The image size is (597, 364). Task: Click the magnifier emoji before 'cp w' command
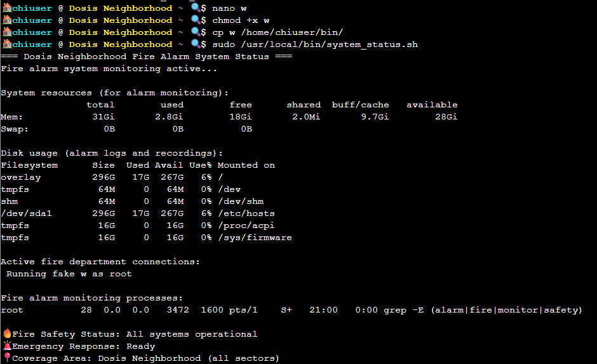click(x=196, y=32)
